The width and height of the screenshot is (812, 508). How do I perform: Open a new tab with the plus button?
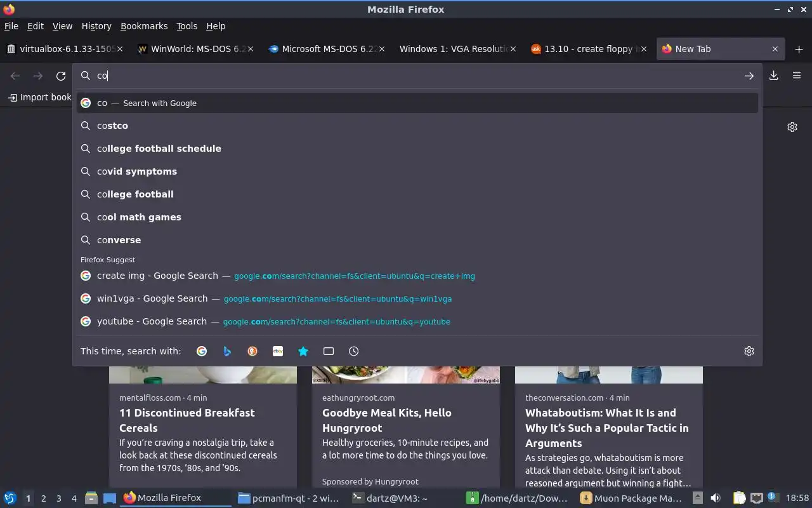(x=799, y=49)
